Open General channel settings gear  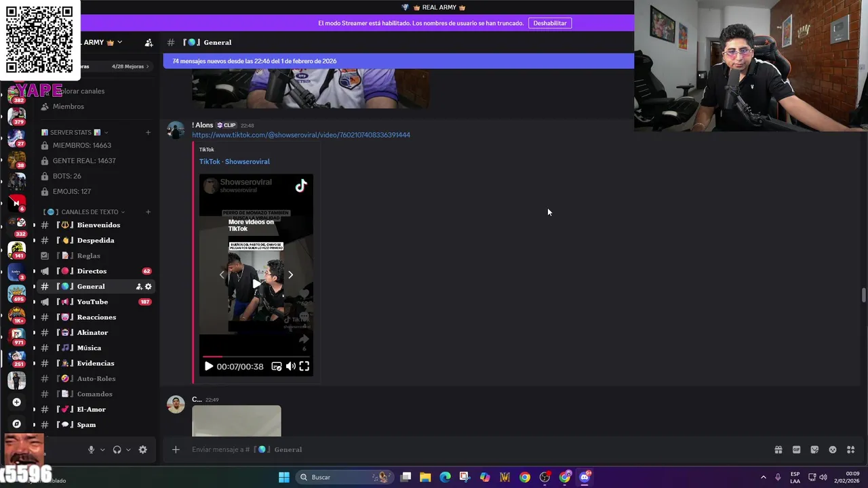click(x=149, y=287)
